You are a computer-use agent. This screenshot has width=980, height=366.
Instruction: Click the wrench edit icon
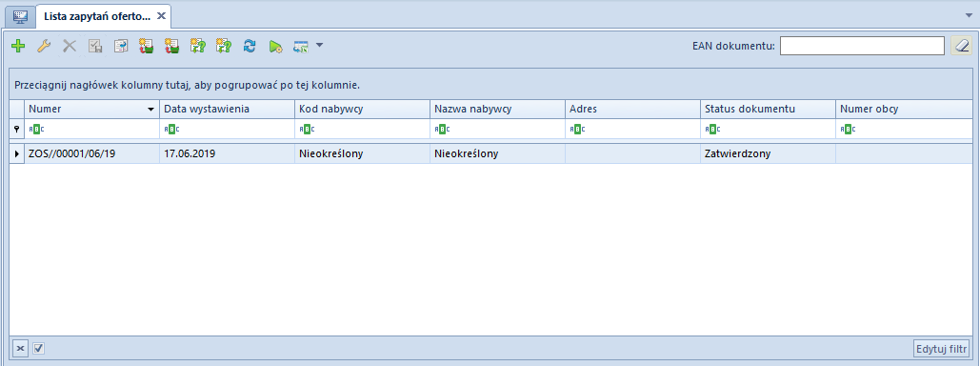coord(44,46)
